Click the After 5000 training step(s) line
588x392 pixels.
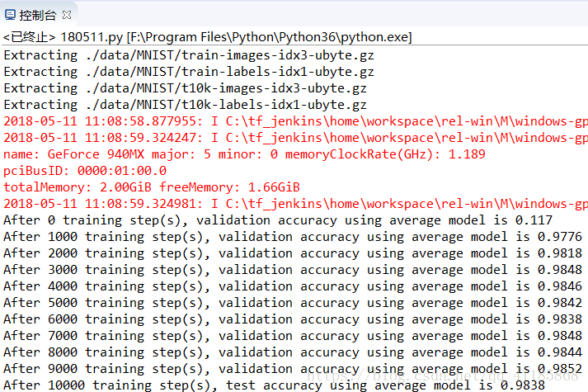(293, 303)
